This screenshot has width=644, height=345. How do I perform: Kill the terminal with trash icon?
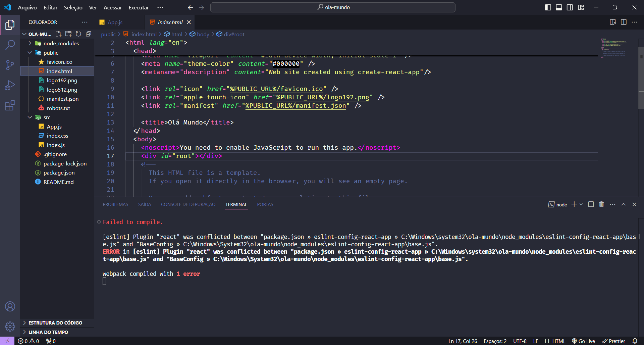click(601, 204)
